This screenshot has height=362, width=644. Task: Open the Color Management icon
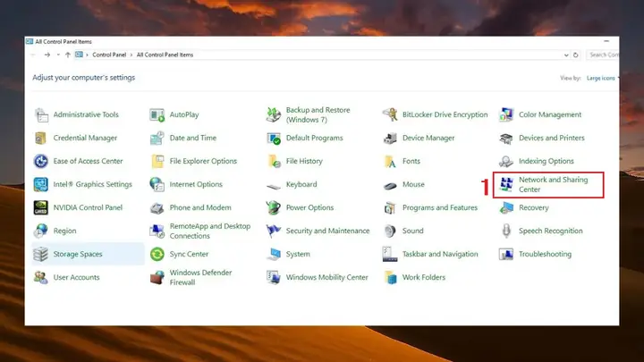tap(506, 115)
